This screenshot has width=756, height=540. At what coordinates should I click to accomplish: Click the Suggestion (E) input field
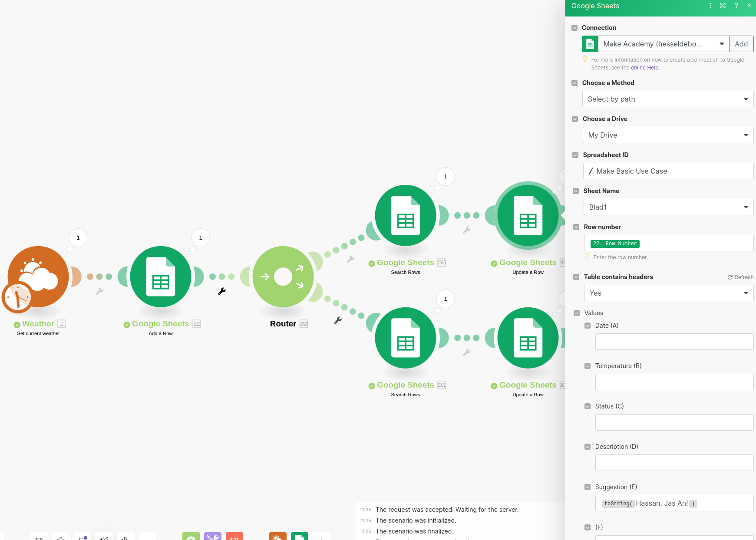coord(674,503)
